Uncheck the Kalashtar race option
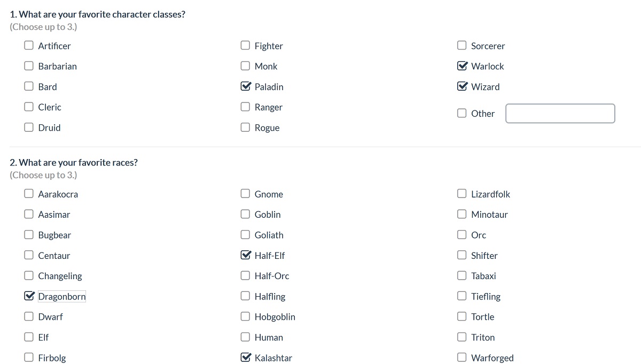 pyautogui.click(x=245, y=357)
